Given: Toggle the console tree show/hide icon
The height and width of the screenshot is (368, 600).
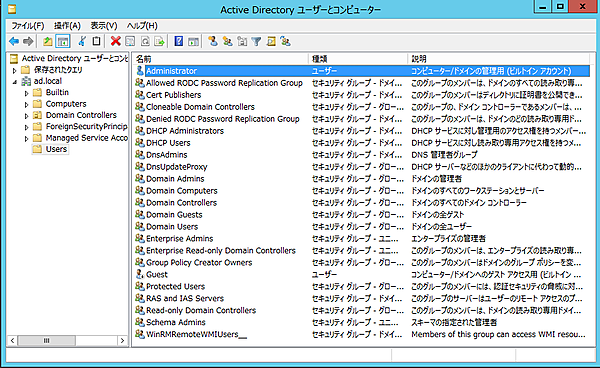Looking at the screenshot, I should click(x=63, y=41).
